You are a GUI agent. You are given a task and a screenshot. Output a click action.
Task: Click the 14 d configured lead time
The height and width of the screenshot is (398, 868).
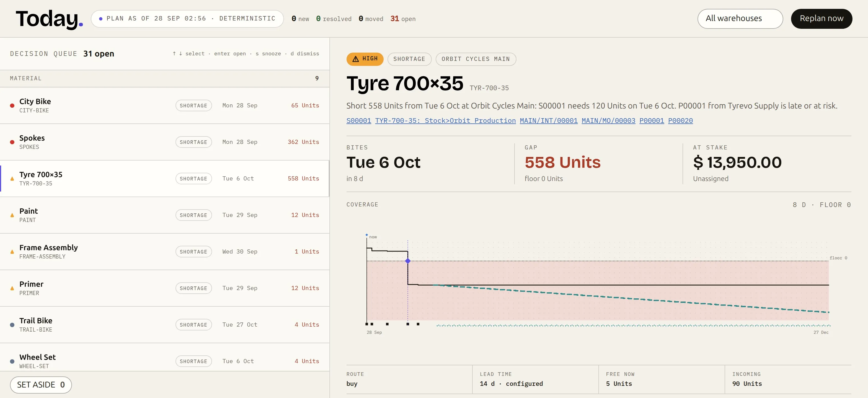(511, 384)
